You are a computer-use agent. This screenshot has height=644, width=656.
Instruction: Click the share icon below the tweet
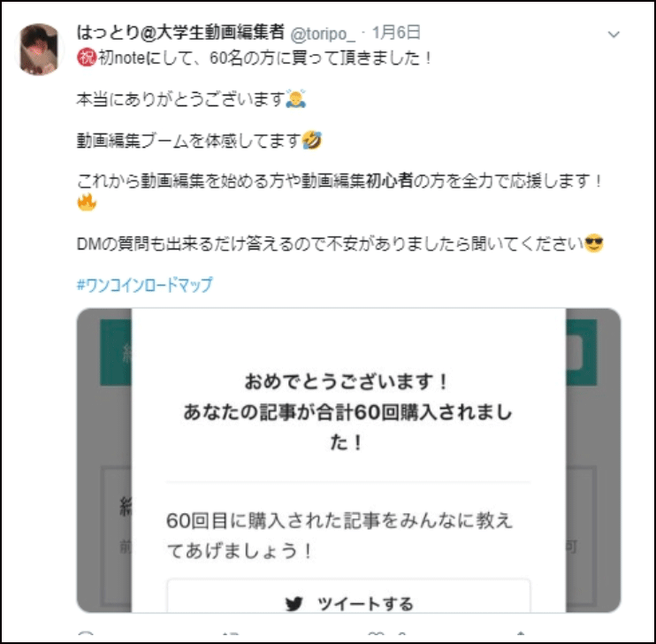520,634
